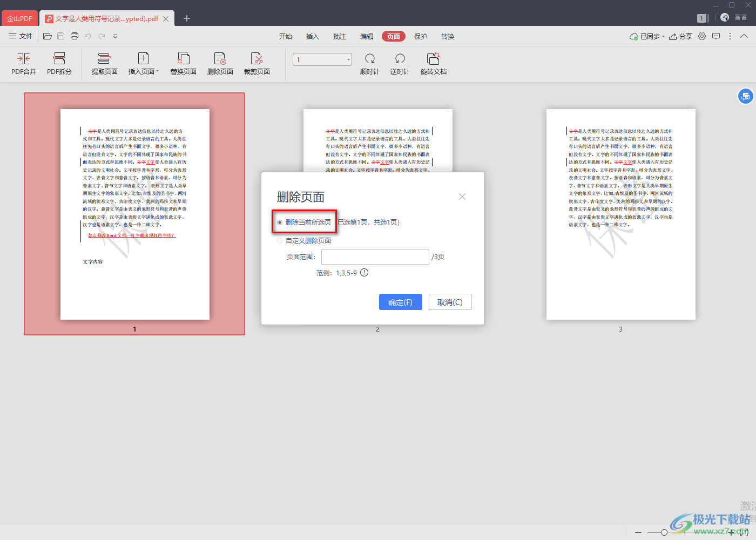Click the zoom out minus icon
The height and width of the screenshot is (540, 756).
click(x=638, y=532)
